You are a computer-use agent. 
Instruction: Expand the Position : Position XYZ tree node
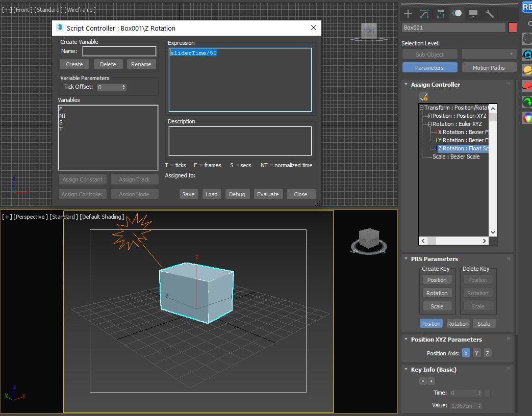(x=429, y=116)
